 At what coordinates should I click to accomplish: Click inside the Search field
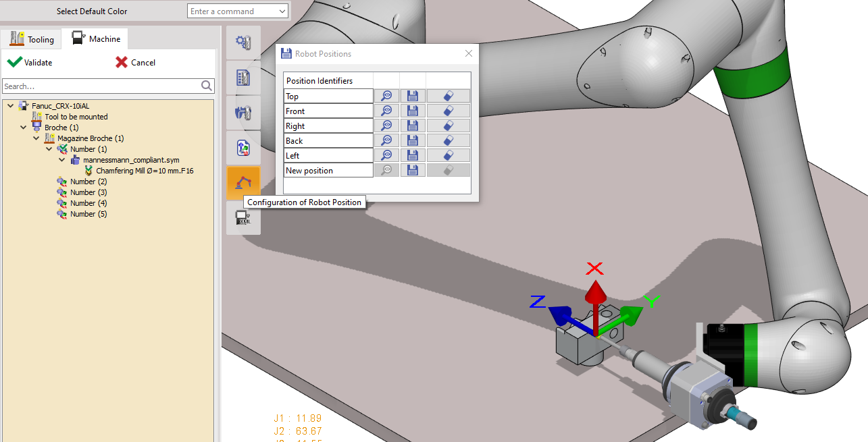click(x=101, y=86)
